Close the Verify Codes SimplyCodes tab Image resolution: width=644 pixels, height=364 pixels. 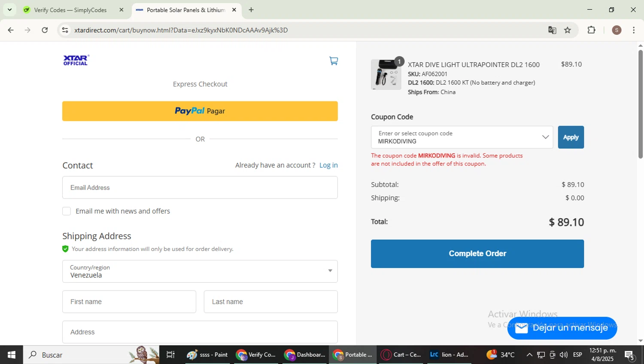pos(122,10)
